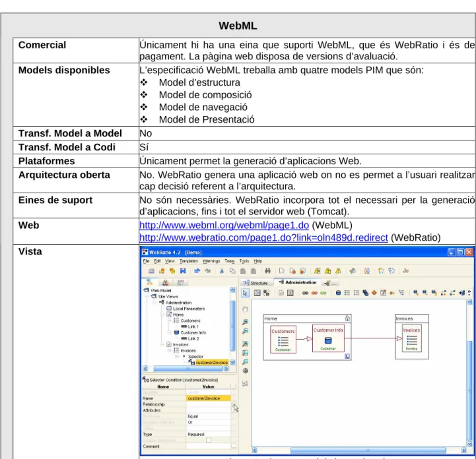Viewport: 476px width, 459px height.
Task: Toggle the checkbox in the properties table
Action: click(x=209, y=440)
